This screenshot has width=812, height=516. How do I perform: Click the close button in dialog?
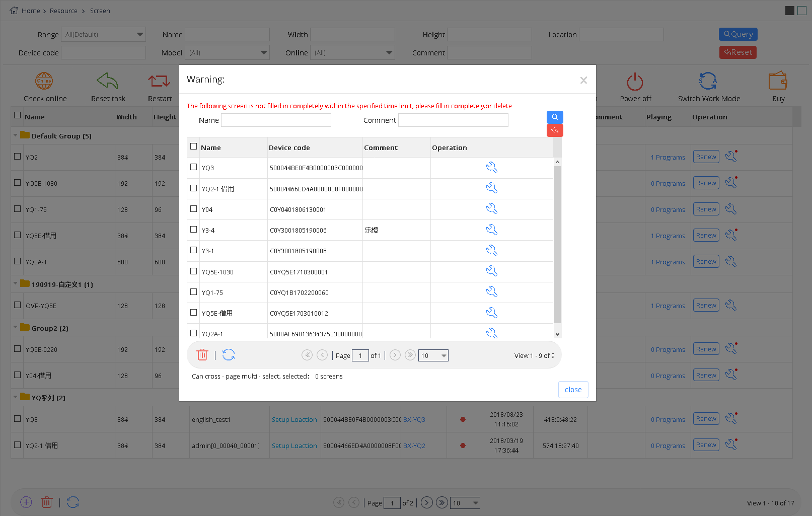point(573,390)
